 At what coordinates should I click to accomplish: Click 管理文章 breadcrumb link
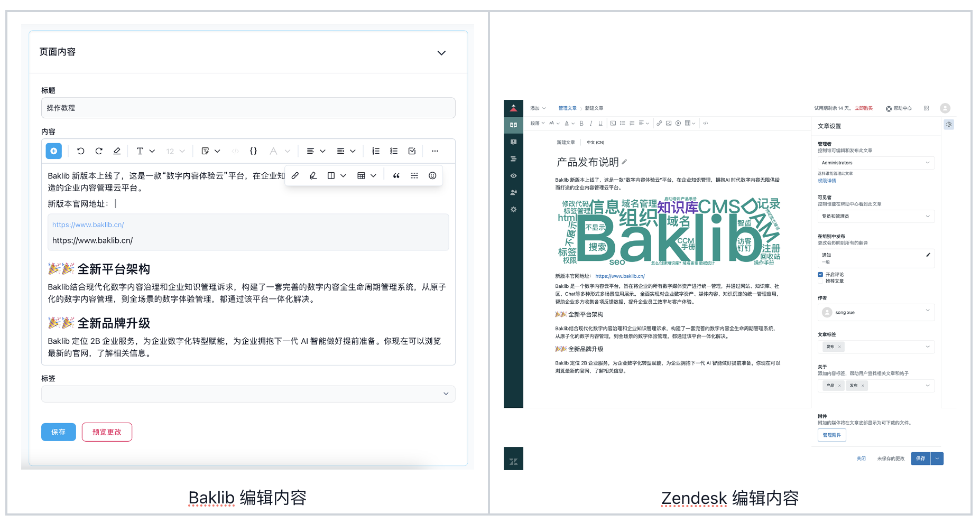tap(567, 108)
